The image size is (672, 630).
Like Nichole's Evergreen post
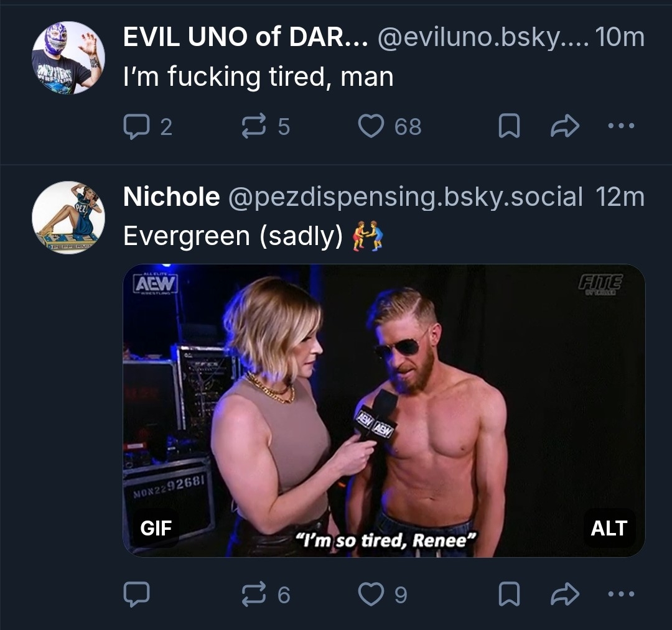pos(371,595)
